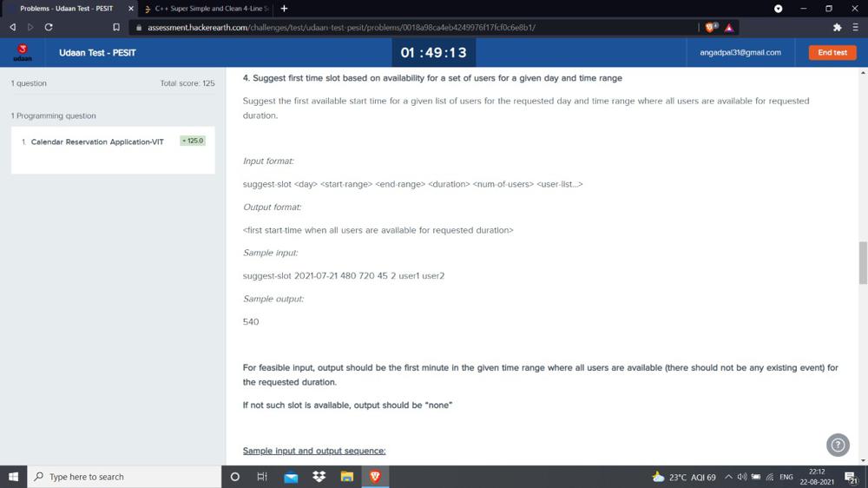
Task: Click the End test button
Action: point(832,53)
